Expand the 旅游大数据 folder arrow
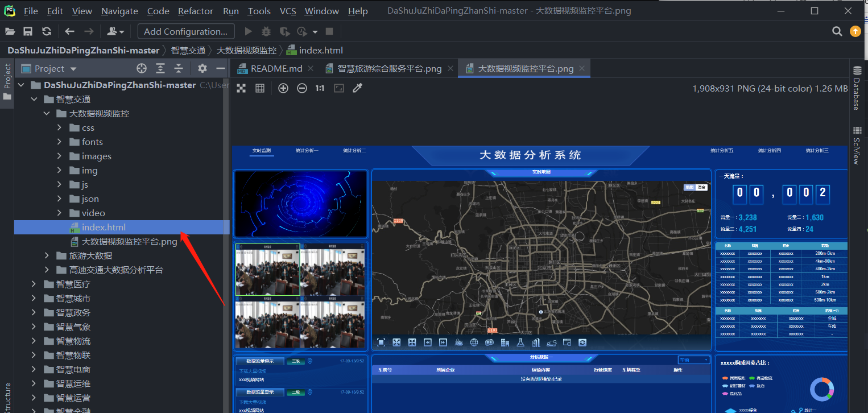This screenshot has width=868, height=413. (x=47, y=255)
